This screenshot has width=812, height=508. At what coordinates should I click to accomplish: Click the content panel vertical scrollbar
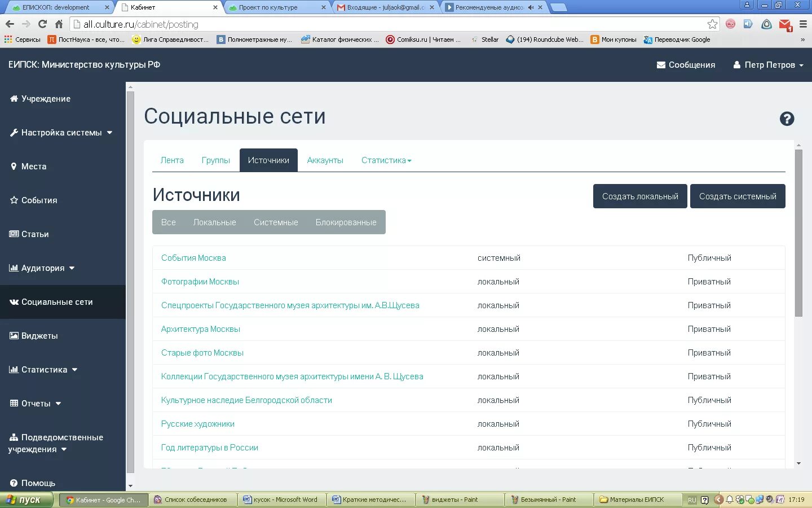click(798, 233)
